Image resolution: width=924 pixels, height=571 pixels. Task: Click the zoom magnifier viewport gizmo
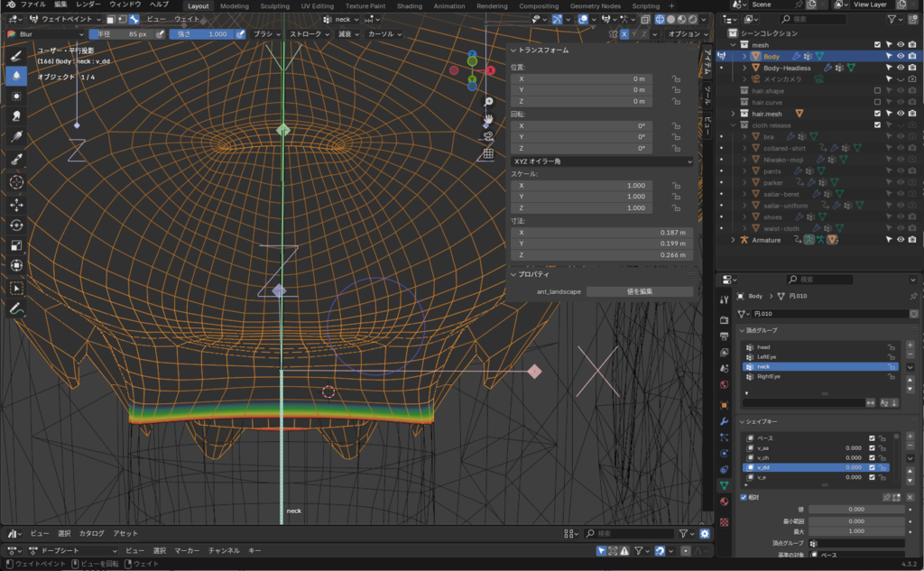point(487,102)
